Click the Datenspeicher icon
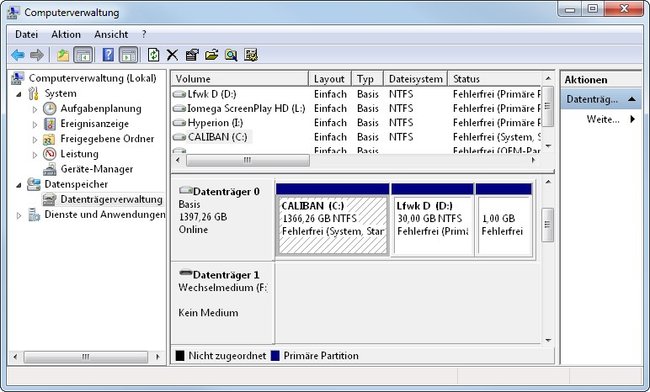Viewport: 650px width, 392px height. [34, 184]
